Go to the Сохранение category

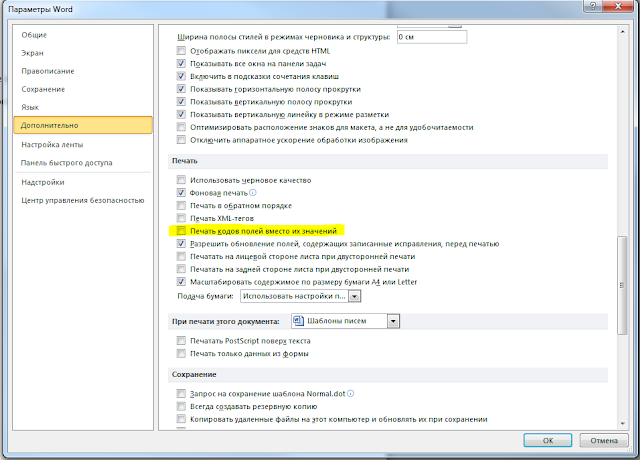pos(83,89)
